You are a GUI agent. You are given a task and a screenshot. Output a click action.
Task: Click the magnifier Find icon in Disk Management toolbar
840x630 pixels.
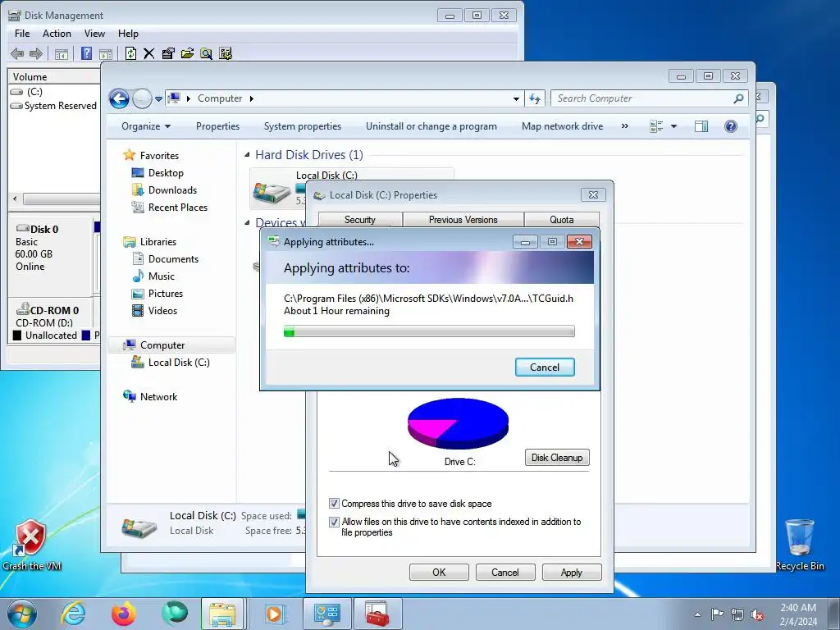click(x=206, y=53)
